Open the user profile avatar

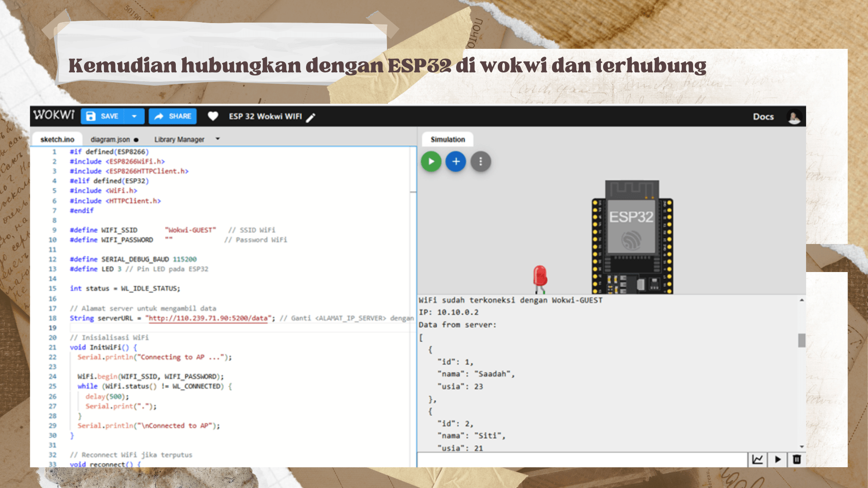pyautogui.click(x=794, y=117)
